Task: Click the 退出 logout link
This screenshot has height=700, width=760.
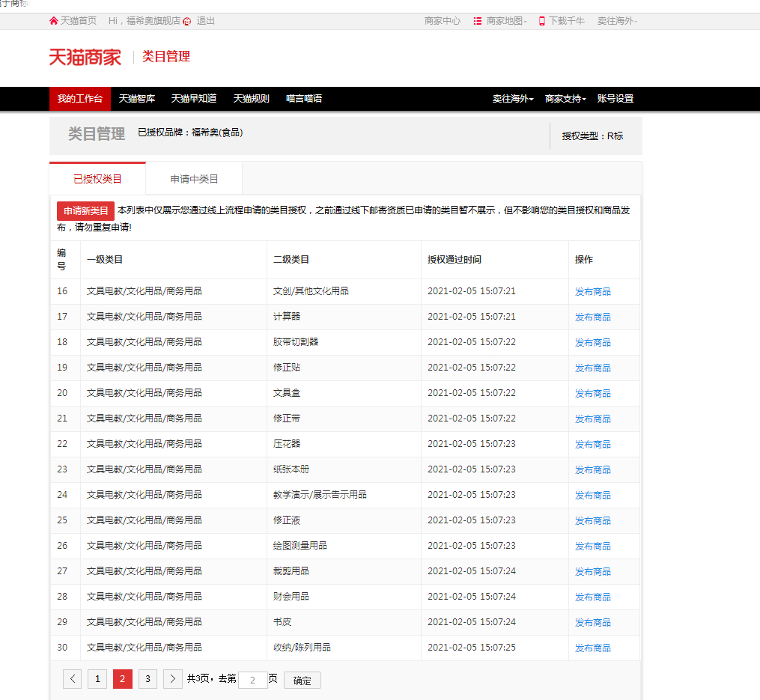Action: (205, 21)
